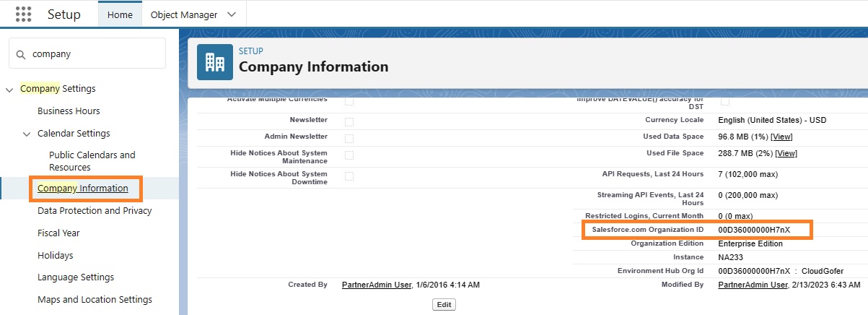The width and height of the screenshot is (868, 315).
Task: Open Holidays in the sidebar
Action: pos(56,256)
